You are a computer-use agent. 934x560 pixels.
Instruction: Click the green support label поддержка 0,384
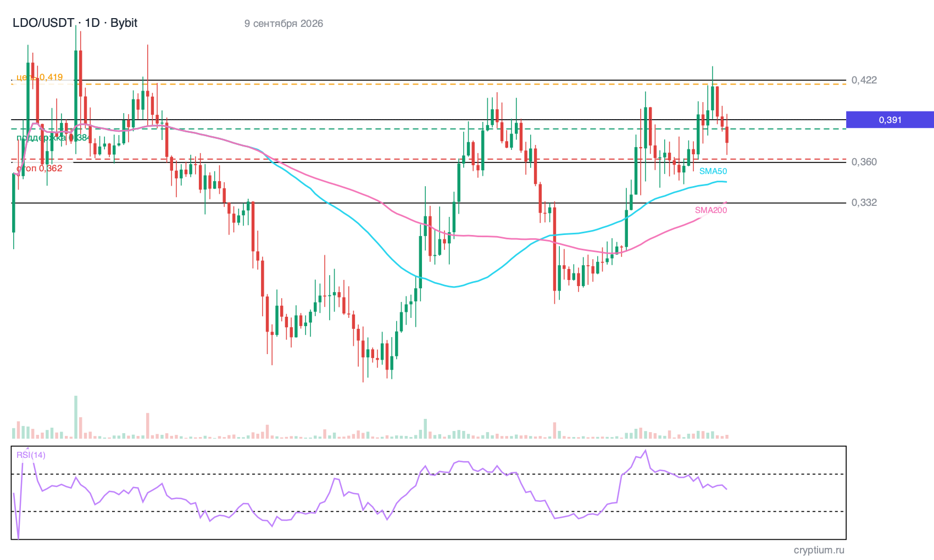pos(53,138)
